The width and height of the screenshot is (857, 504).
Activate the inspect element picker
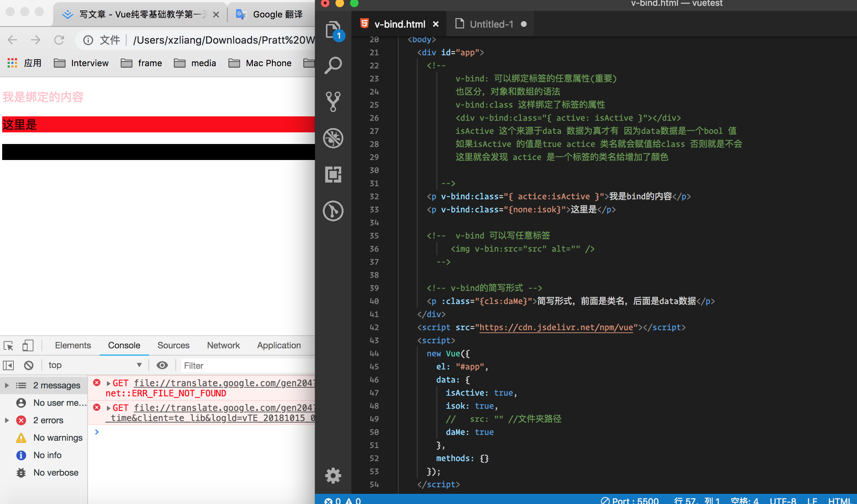[8, 345]
